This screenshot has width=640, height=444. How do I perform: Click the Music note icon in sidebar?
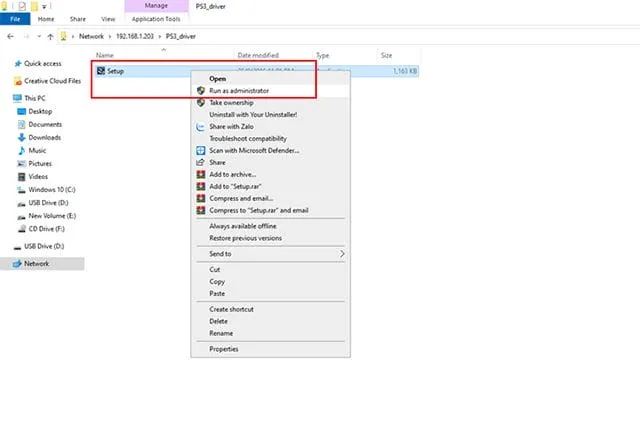coord(21,150)
